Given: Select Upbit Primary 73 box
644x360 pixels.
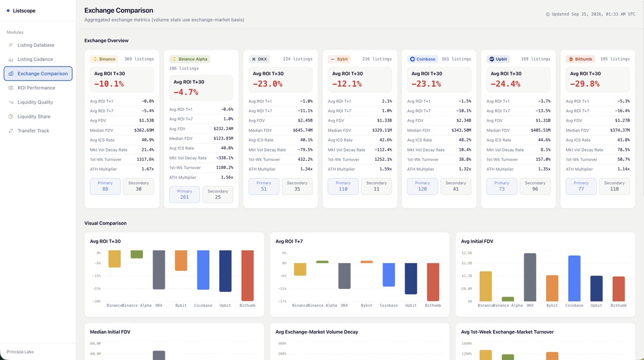Looking at the screenshot, I should coord(502,186).
